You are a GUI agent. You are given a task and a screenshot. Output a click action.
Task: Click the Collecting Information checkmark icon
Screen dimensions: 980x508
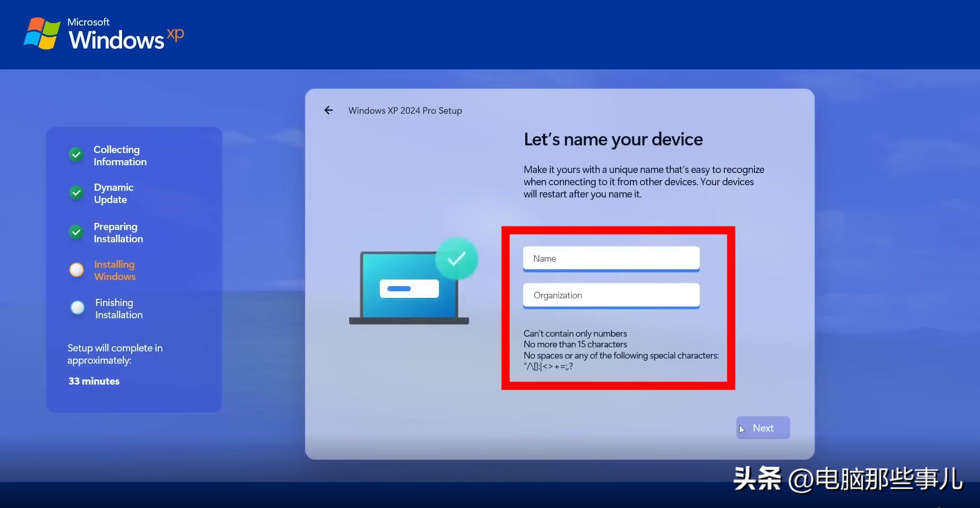(x=76, y=155)
